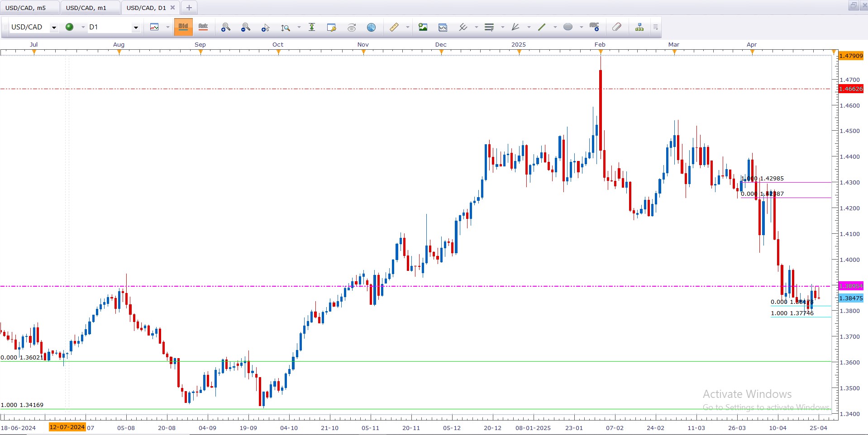868x435 pixels.
Task: Expand the chart type dropdown arrow
Action: click(x=167, y=27)
